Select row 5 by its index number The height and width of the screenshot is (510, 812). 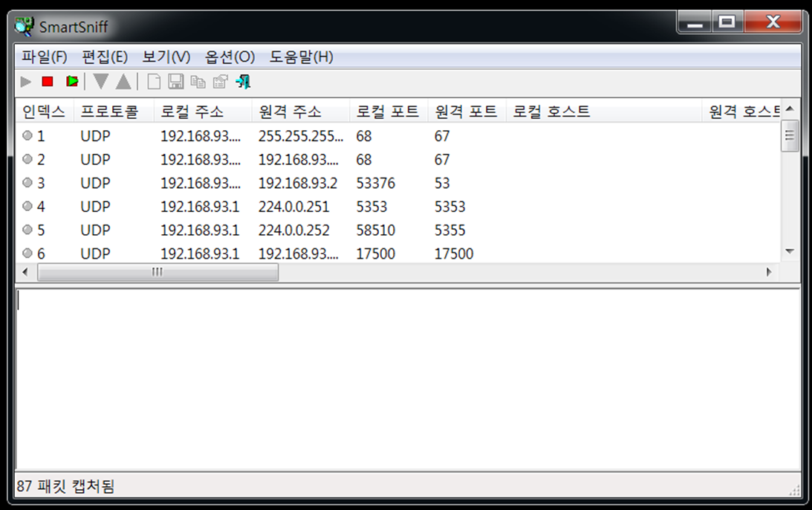click(41, 230)
